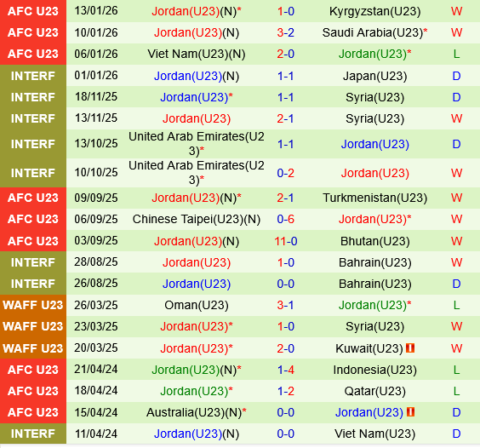Click Turkmenistan(U23) opponent name
This screenshot has width=480, height=448.
[374, 198]
